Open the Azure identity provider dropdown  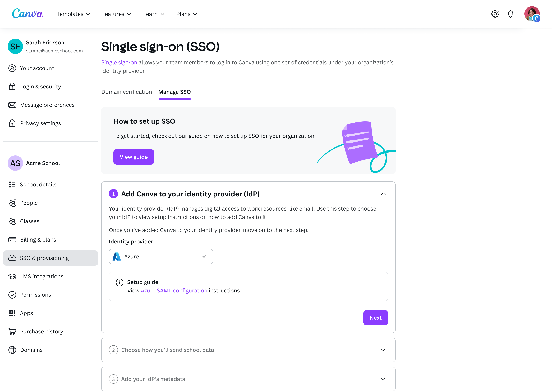coord(161,256)
